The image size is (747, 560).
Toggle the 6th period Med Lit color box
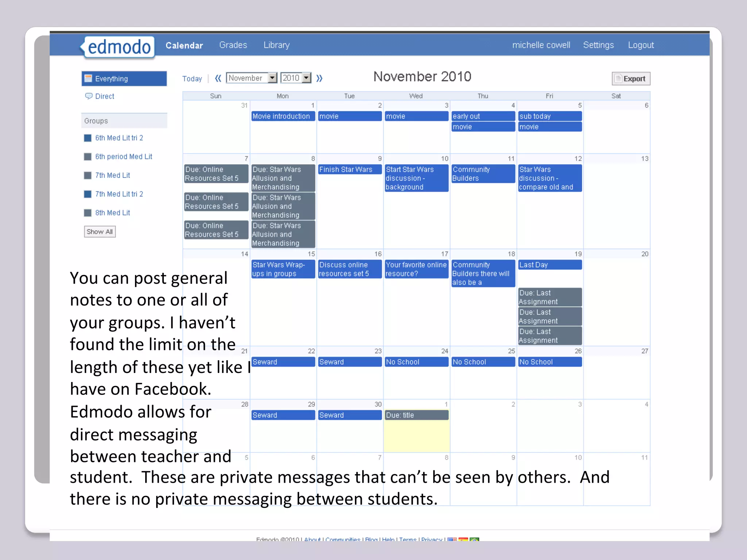pyautogui.click(x=88, y=157)
